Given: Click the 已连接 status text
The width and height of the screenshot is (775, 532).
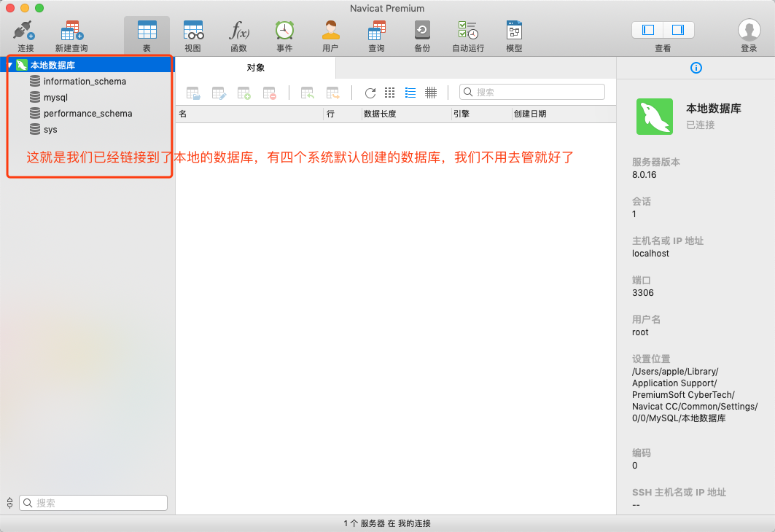Looking at the screenshot, I should pos(701,125).
